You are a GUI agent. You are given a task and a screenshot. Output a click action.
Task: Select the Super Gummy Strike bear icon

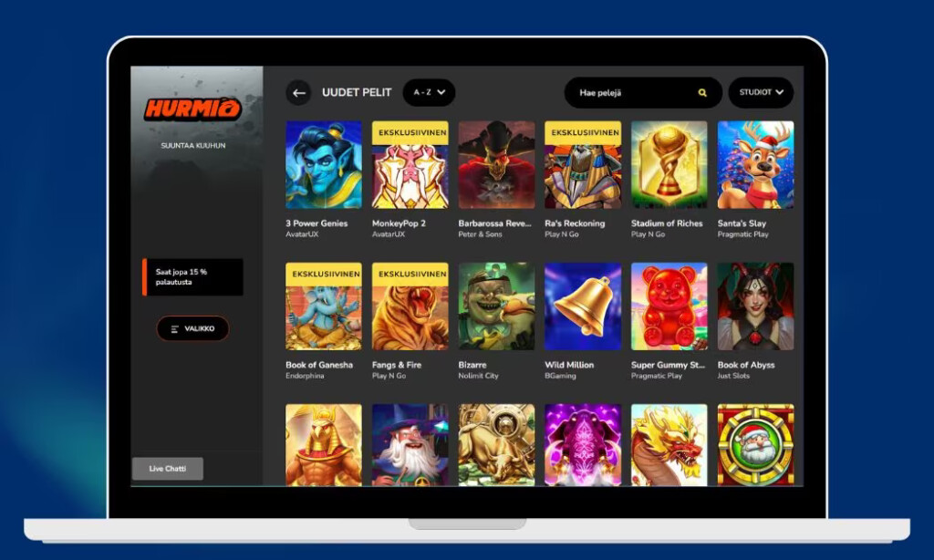669,306
